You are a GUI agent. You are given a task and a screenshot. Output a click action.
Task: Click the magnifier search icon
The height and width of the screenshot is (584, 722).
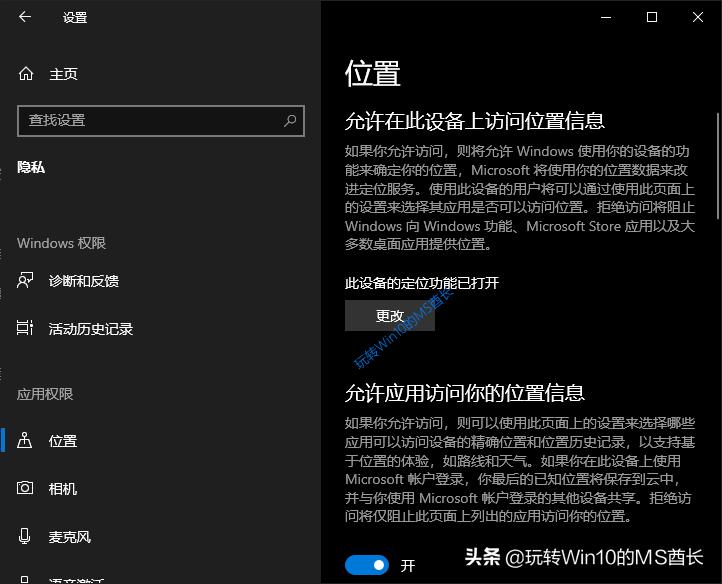pyautogui.click(x=290, y=121)
